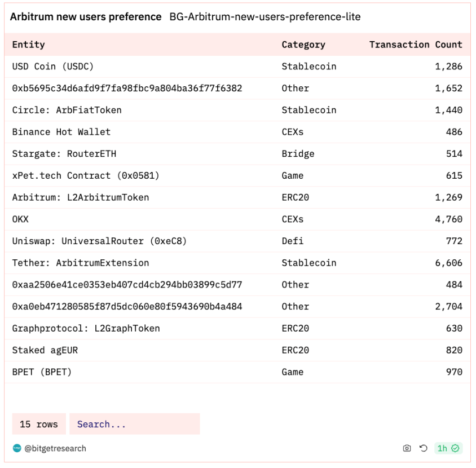
Task: Click the Tether: ArbitrumExtension entry
Action: point(81,263)
